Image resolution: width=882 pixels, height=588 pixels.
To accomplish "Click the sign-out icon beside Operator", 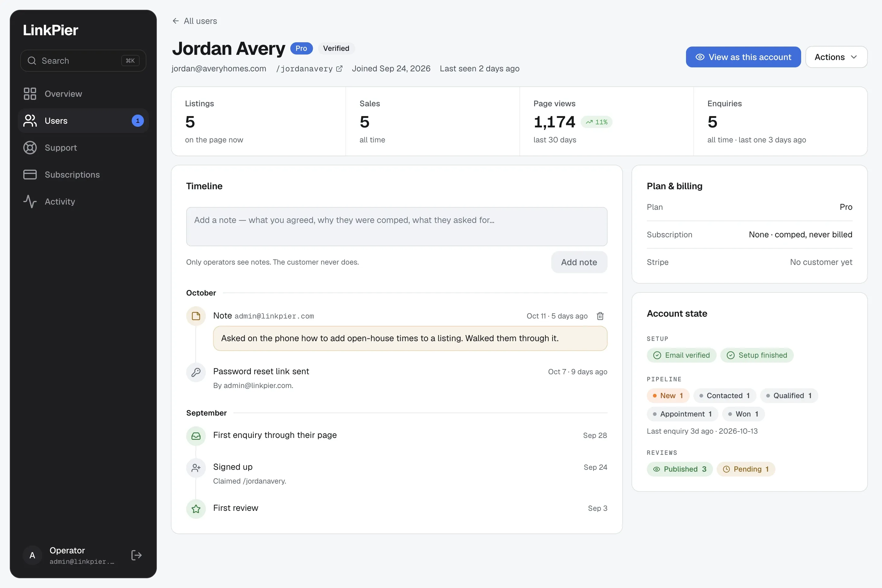I will point(137,555).
